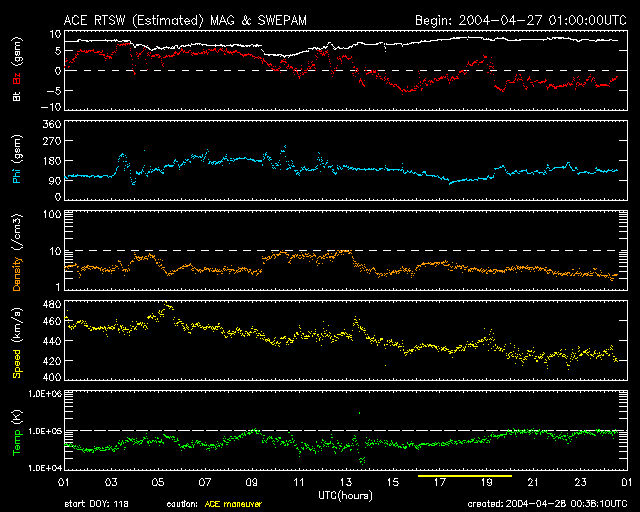This screenshot has width=640, height=512.
Task: Click the 'Density (/cm3)' axis label
Action: [x=17, y=252]
